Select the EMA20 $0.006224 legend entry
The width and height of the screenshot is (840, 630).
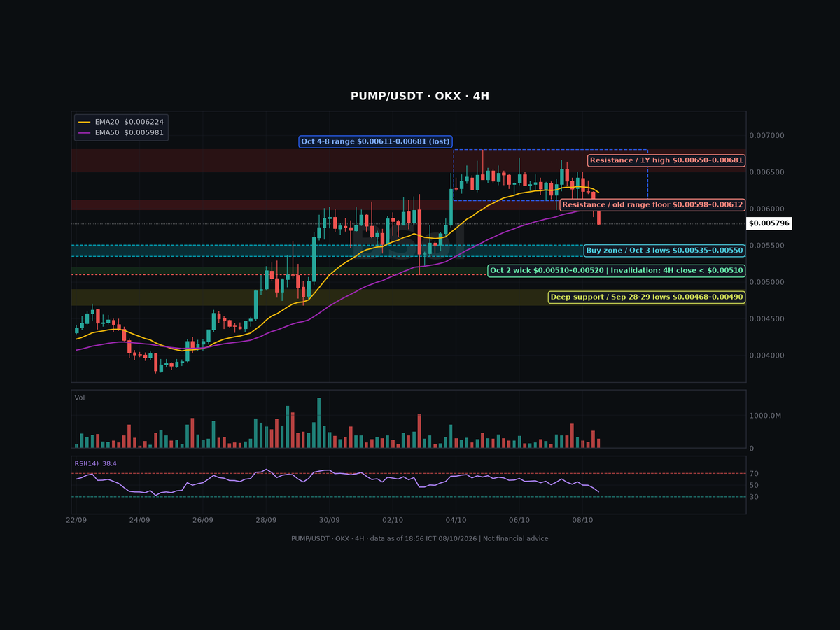[120, 121]
